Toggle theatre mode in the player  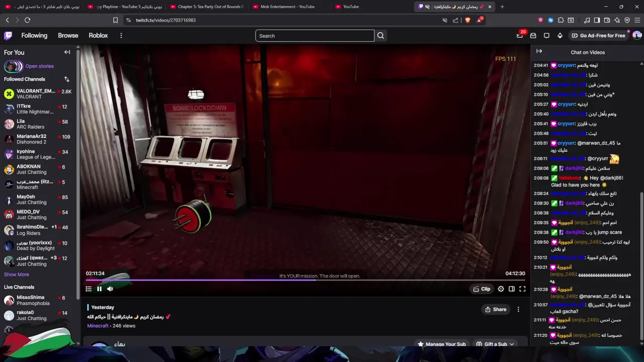point(512,289)
